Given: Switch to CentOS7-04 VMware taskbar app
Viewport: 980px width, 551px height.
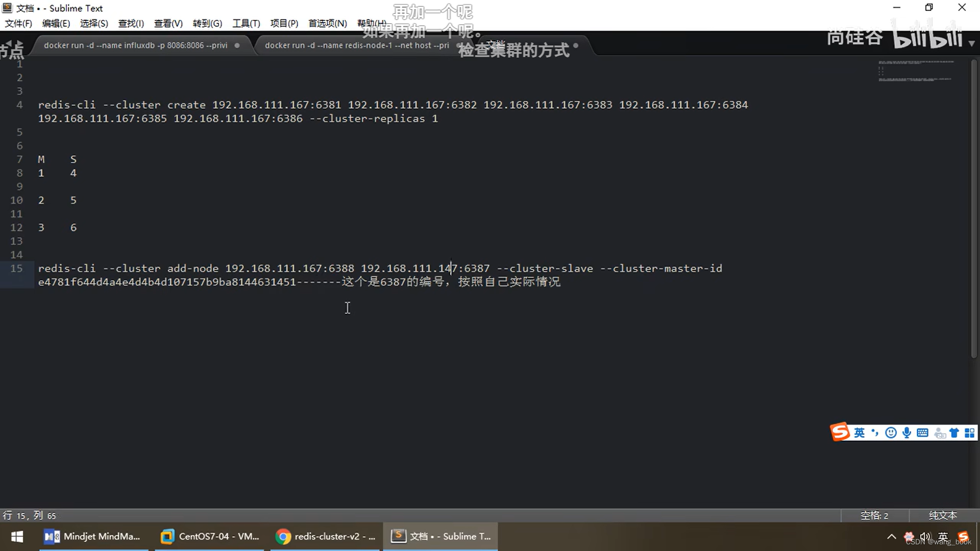Looking at the screenshot, I should click(x=210, y=536).
